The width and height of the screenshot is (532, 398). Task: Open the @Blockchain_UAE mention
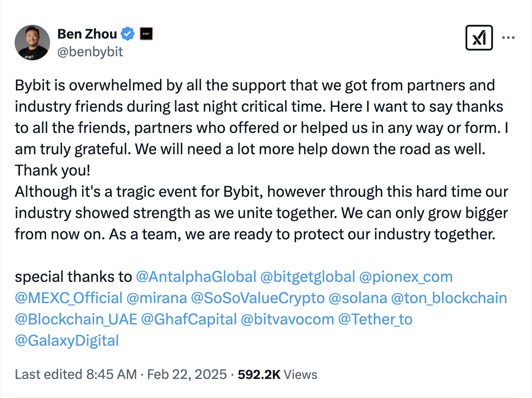pyautogui.click(x=75, y=319)
